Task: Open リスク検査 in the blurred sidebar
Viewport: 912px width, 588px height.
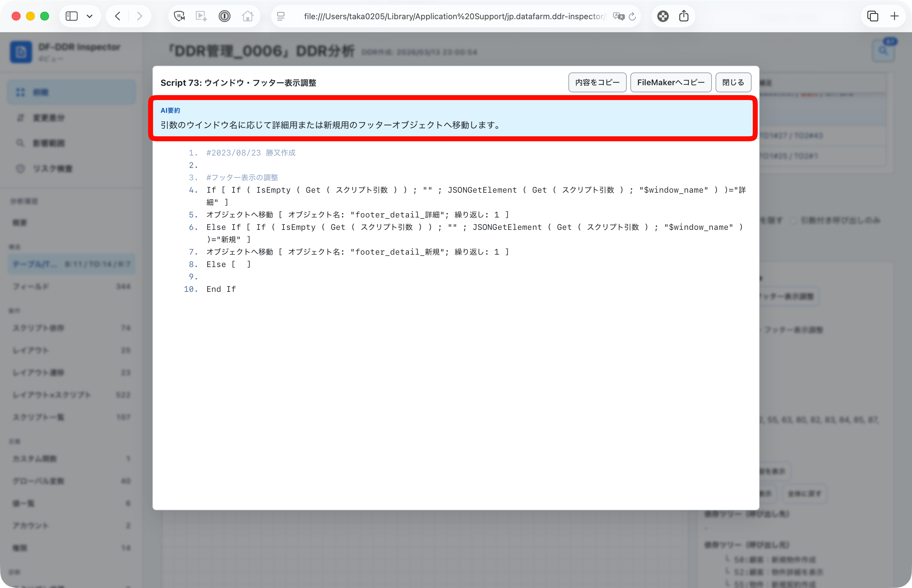Action: pos(71,169)
